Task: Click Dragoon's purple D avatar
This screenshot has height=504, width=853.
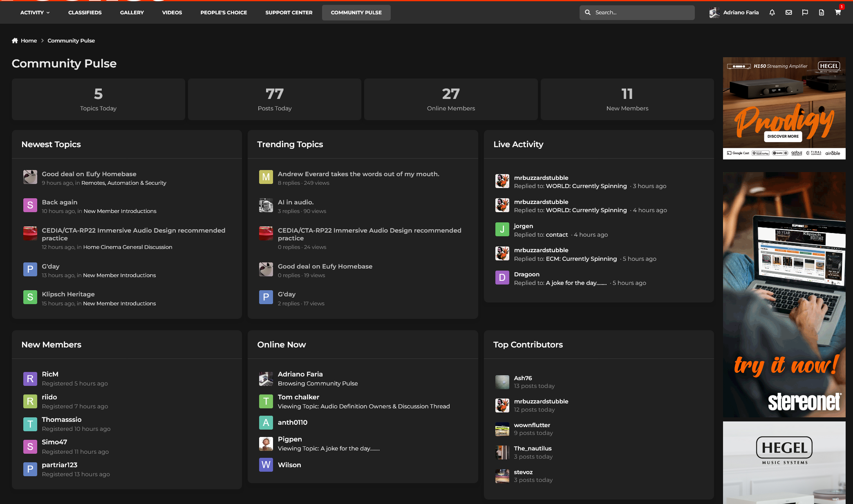Action: coord(502,278)
